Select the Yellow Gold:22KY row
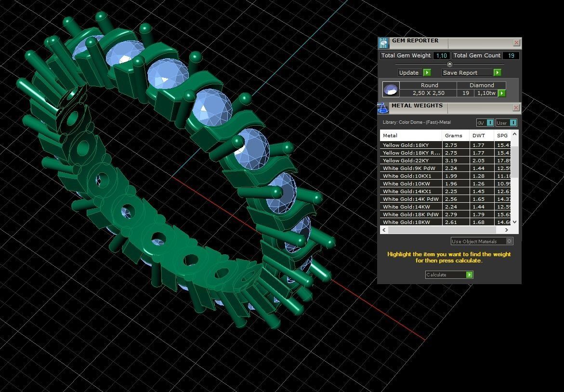The height and width of the screenshot is (392, 564). (x=446, y=160)
